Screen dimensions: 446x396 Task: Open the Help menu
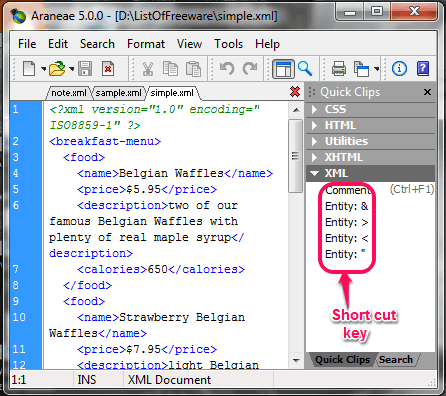(267, 44)
